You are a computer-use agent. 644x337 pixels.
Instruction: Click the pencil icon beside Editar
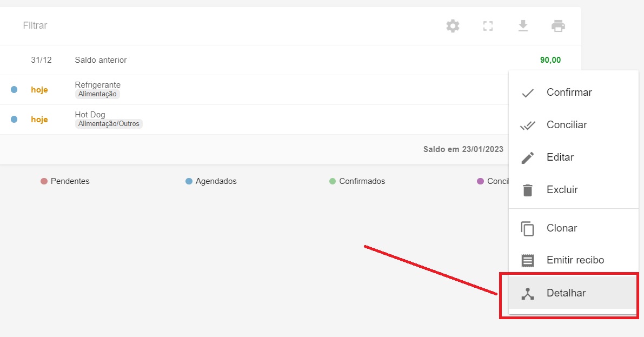pos(527,157)
